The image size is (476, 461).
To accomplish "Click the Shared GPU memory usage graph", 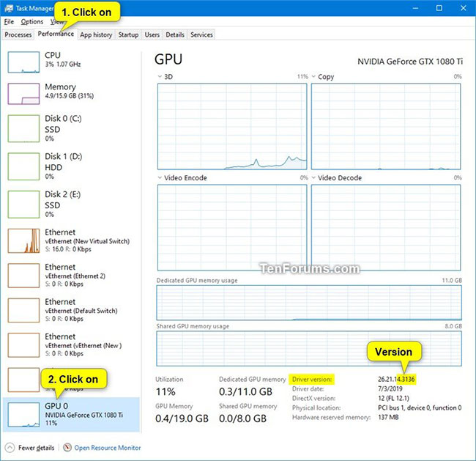I will (309, 349).
